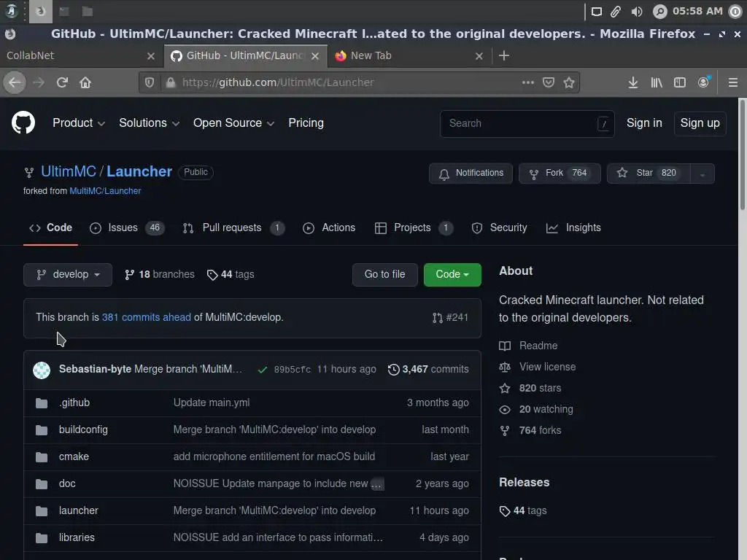
Task: Open the Actions tab
Action: pyautogui.click(x=329, y=227)
